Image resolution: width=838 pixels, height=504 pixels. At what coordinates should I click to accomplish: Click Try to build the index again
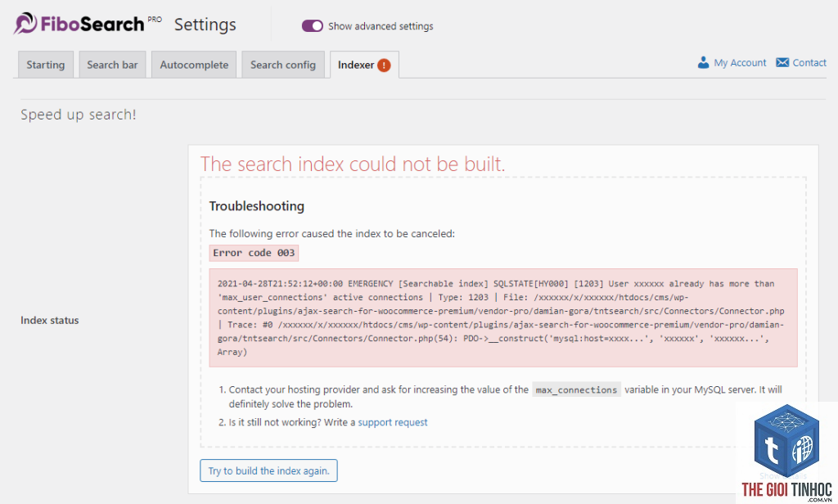click(x=268, y=470)
